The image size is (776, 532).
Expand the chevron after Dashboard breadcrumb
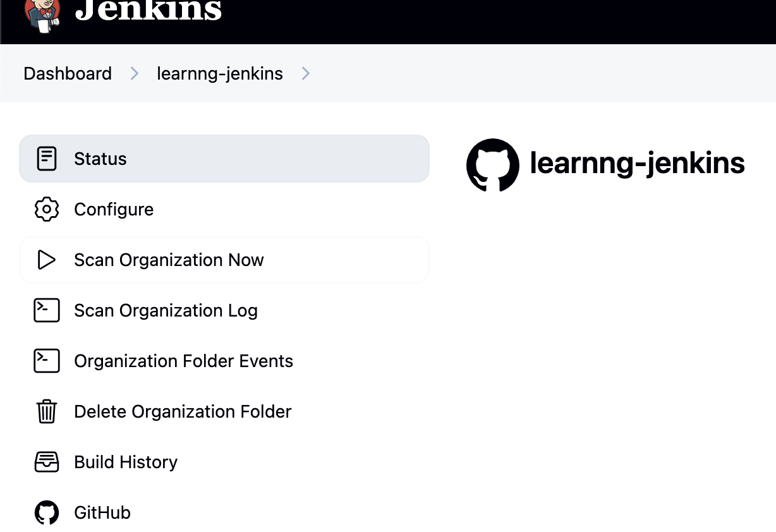coord(134,74)
